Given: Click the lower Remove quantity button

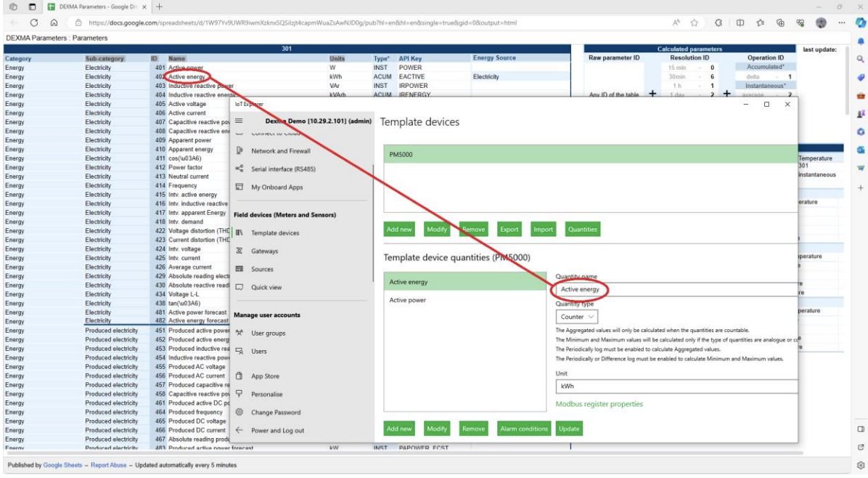Looking at the screenshot, I should (473, 429).
